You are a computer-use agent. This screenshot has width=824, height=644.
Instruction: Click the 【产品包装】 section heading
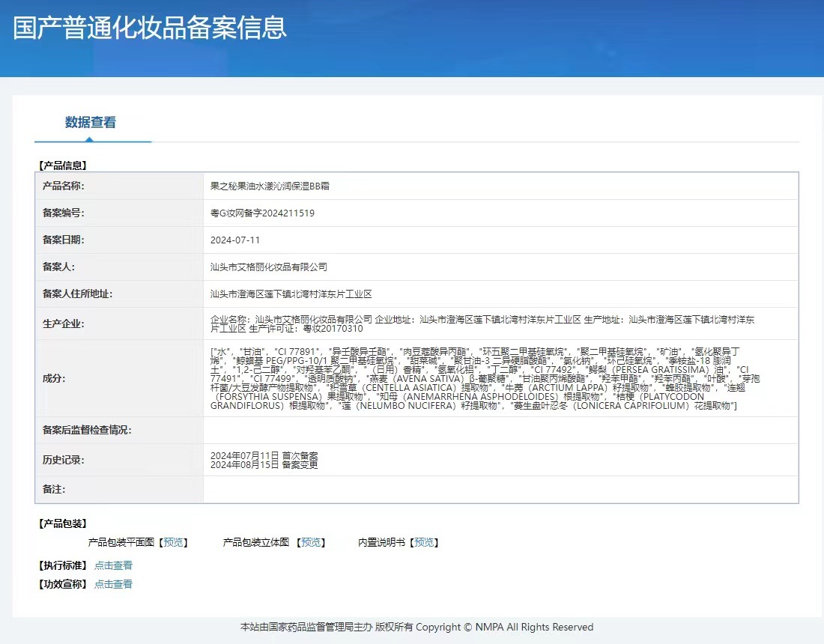click(x=62, y=523)
